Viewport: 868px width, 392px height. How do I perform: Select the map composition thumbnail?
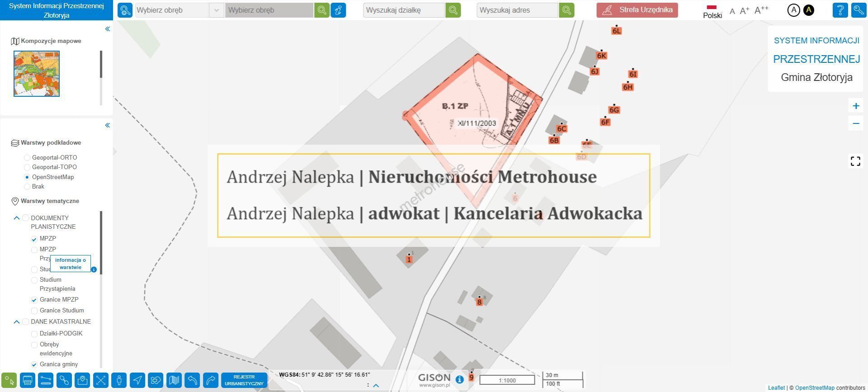tap(37, 73)
